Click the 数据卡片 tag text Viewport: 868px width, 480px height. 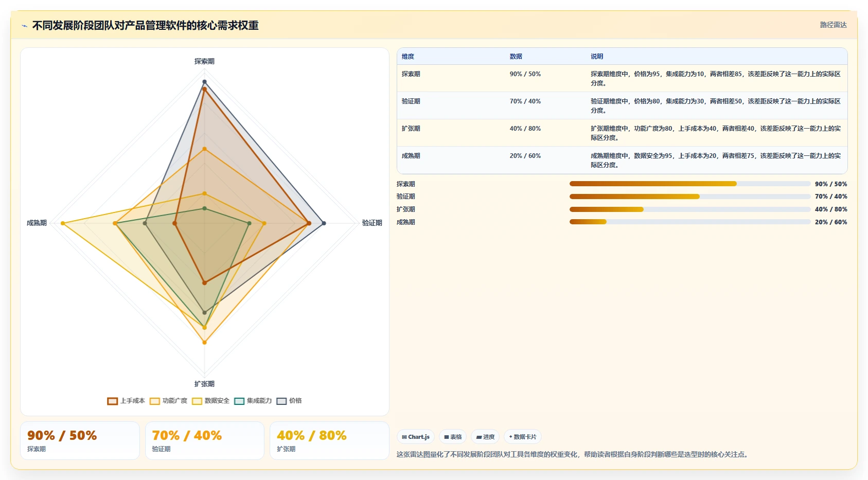coord(525,437)
